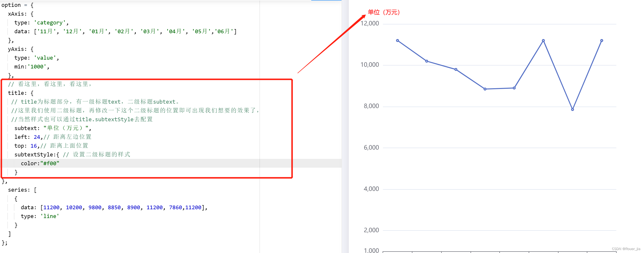Place cursor on yAxis: { line

[21, 49]
